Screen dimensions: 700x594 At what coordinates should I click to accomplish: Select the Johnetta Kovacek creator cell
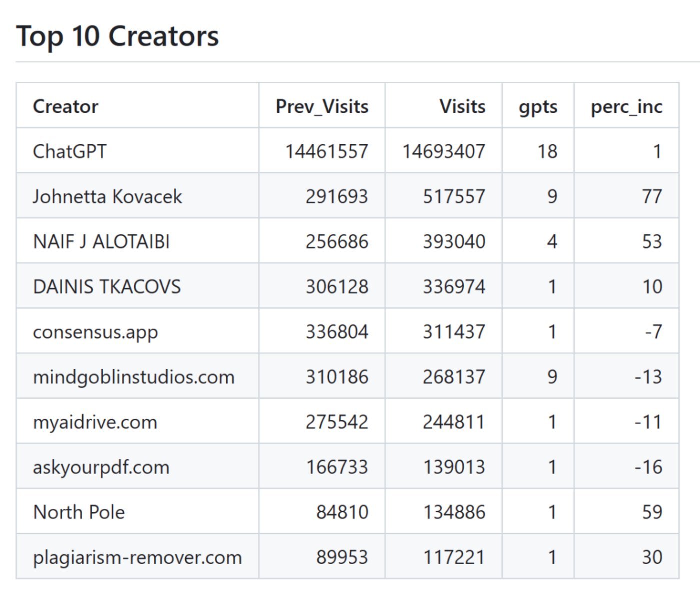click(107, 196)
